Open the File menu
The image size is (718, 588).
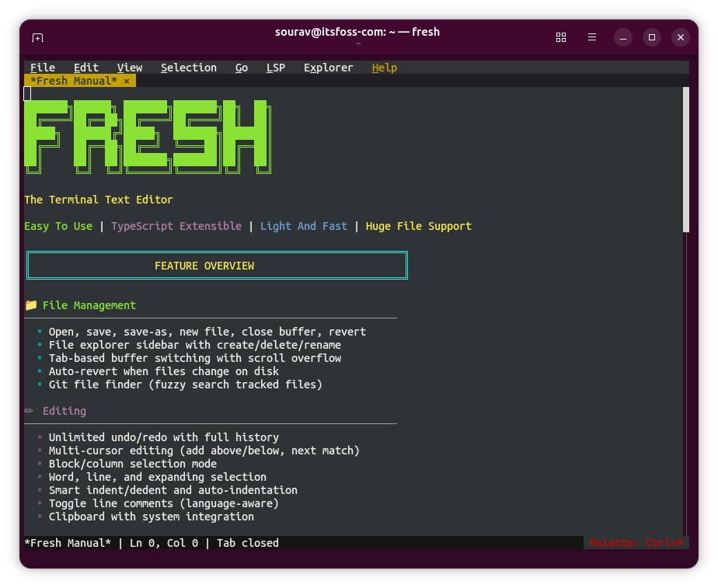click(43, 68)
